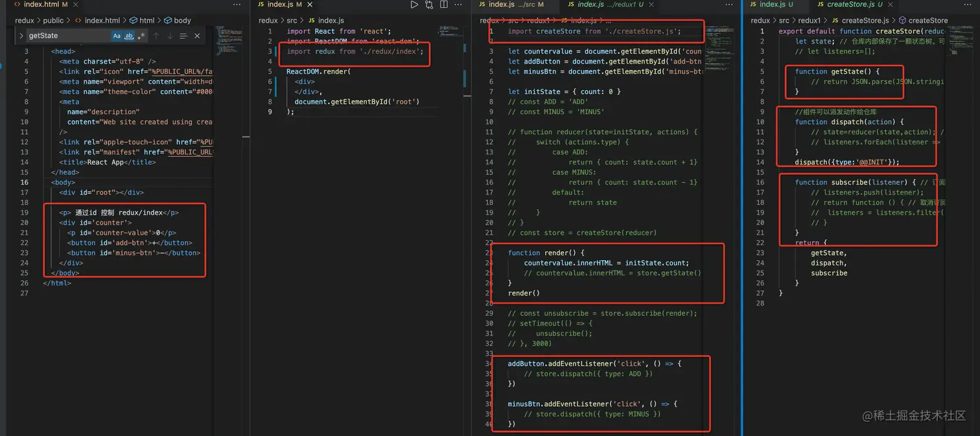Click 'import createStore' line in redux1 index.js
The width and height of the screenshot is (980, 436).
[x=594, y=31]
